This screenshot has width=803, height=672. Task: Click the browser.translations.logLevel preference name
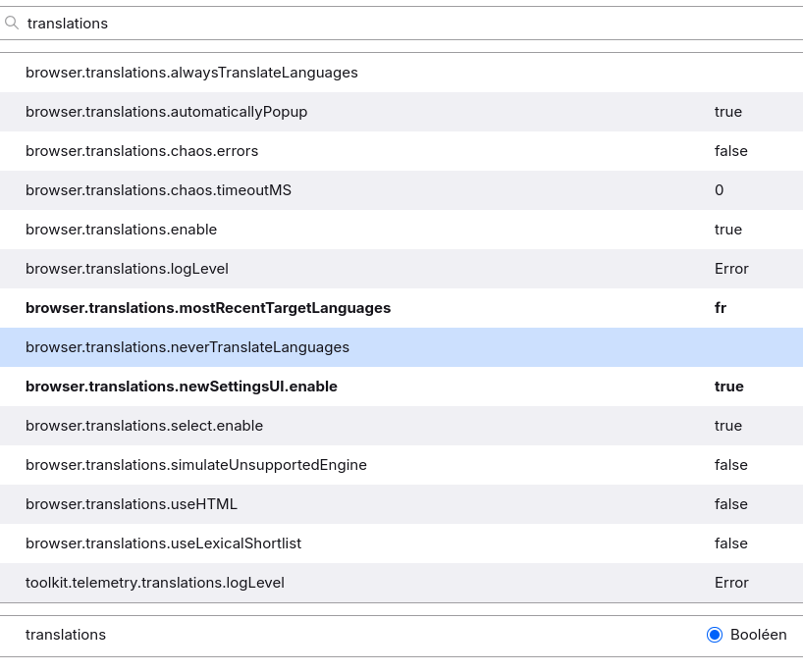pos(127,269)
